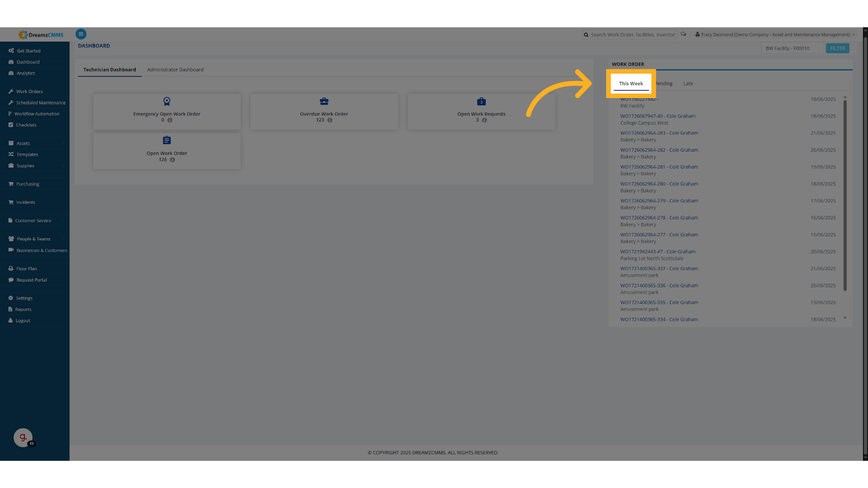Click the Open Work Order clipboard icon
Screen dimensions: 868x488
167,140
